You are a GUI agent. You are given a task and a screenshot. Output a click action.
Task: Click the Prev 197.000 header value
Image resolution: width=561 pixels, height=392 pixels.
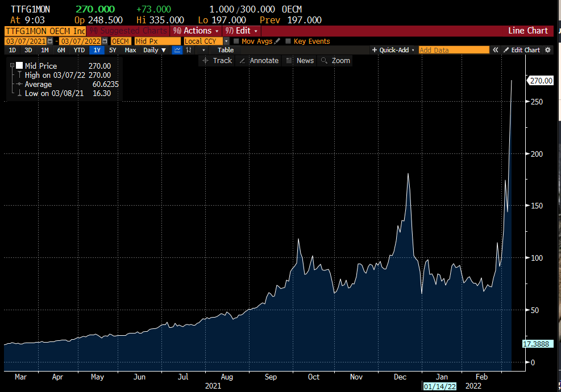(290, 20)
